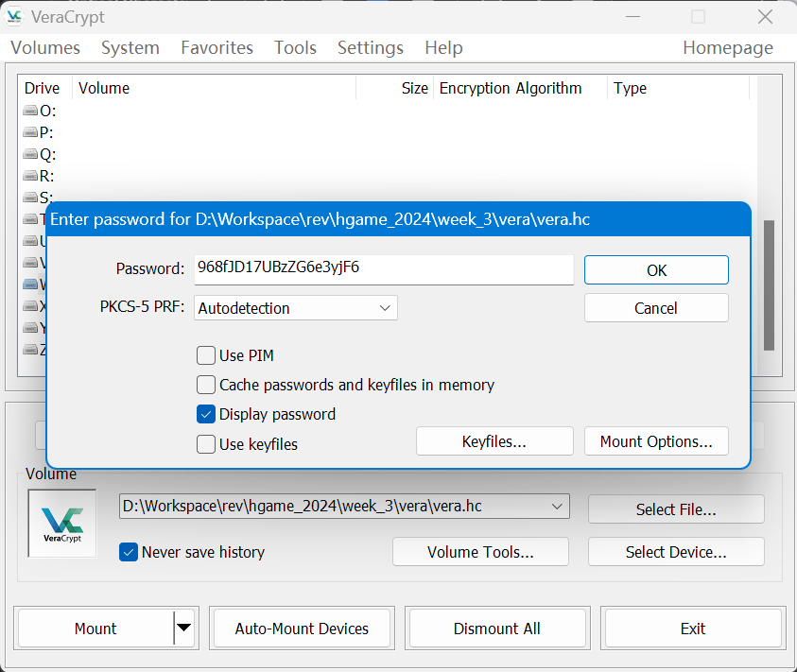Uncheck the Display password checkbox
This screenshot has height=672, width=797.
click(x=206, y=414)
